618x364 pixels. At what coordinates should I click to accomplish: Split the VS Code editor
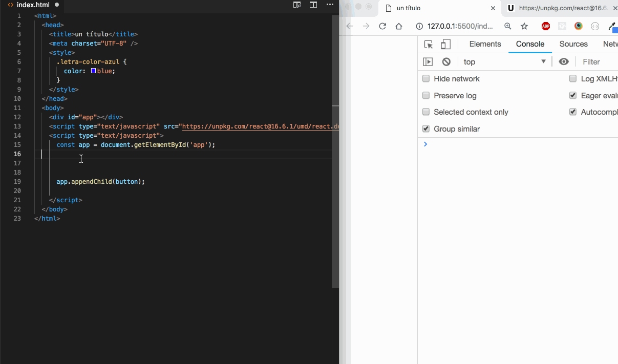tap(313, 5)
